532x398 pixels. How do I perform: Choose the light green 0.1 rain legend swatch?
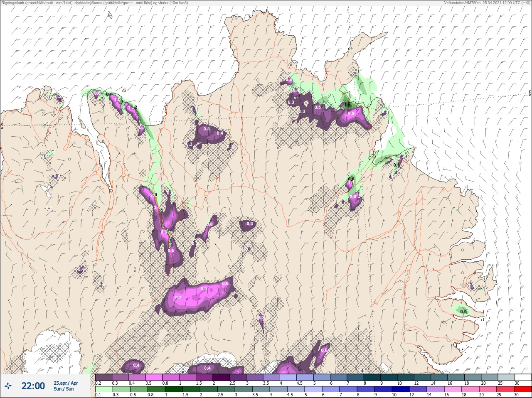click(103, 389)
